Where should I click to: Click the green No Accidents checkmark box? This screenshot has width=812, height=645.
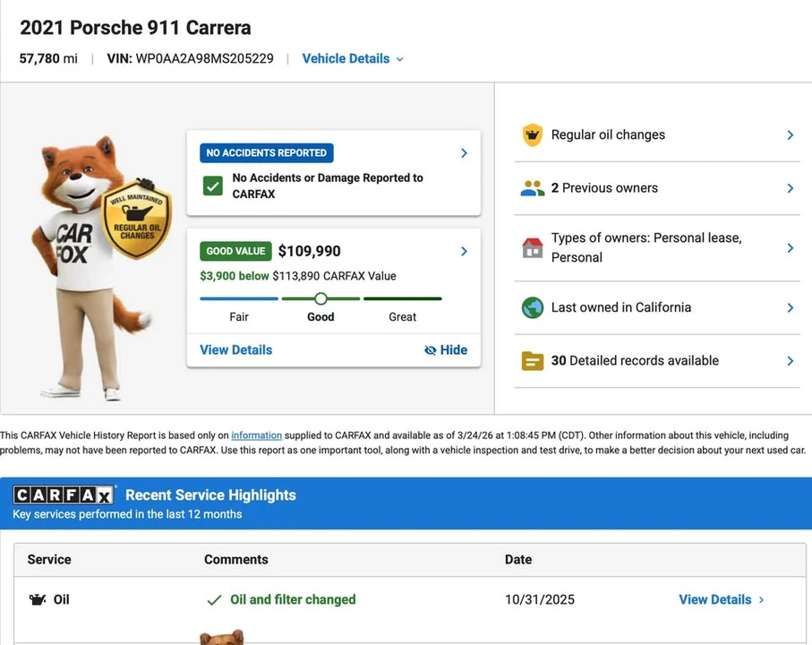point(213,186)
